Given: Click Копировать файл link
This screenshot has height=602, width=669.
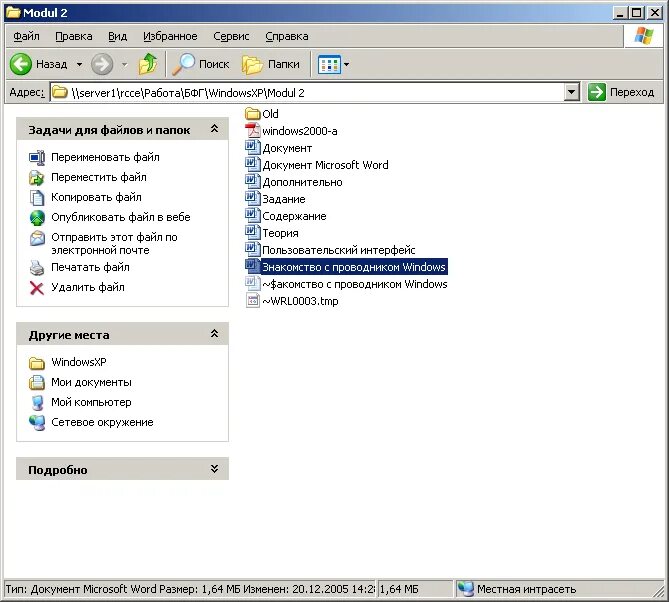Looking at the screenshot, I should [96, 198].
